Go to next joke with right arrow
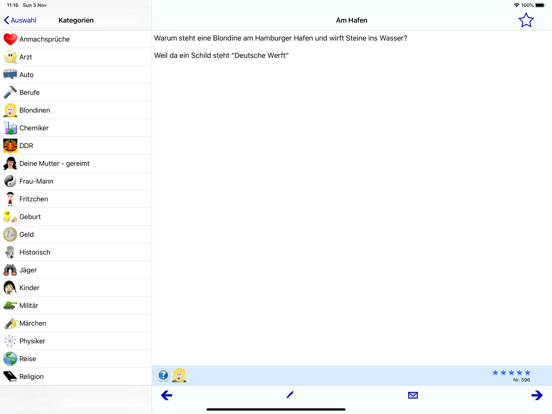Image resolution: width=552 pixels, height=414 pixels. (537, 395)
